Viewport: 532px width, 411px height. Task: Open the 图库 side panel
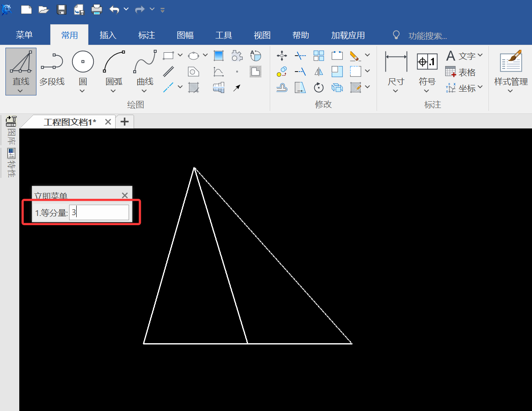pos(11,131)
